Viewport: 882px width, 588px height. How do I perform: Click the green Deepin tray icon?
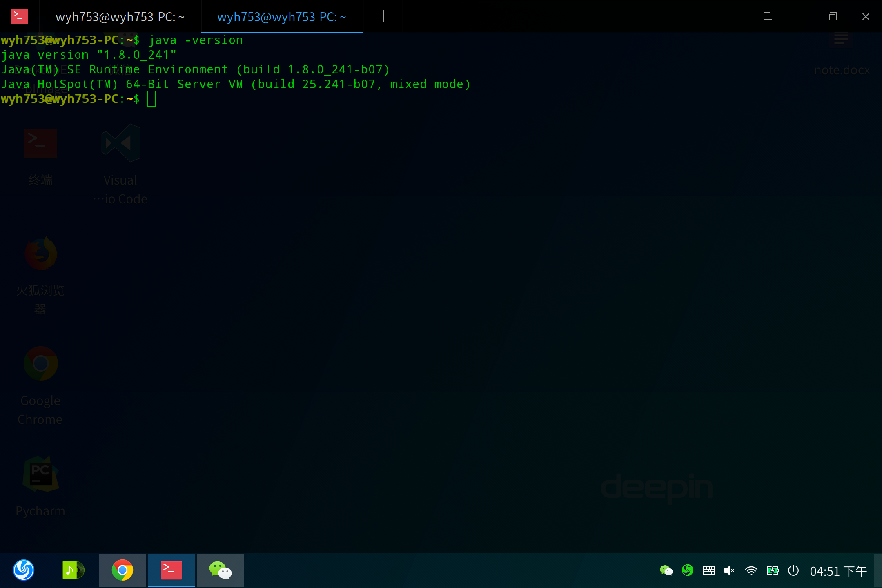click(x=688, y=570)
